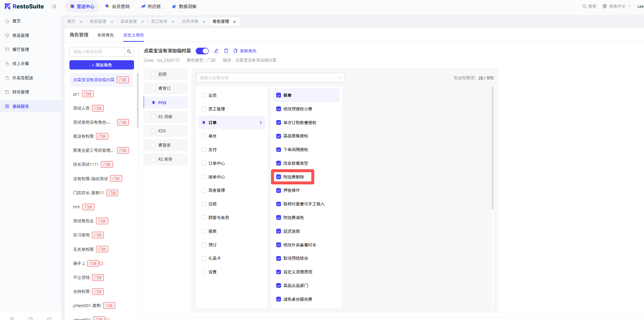Click the globe language icon
This screenshot has height=320, width=644.
pyautogui.click(x=605, y=6)
